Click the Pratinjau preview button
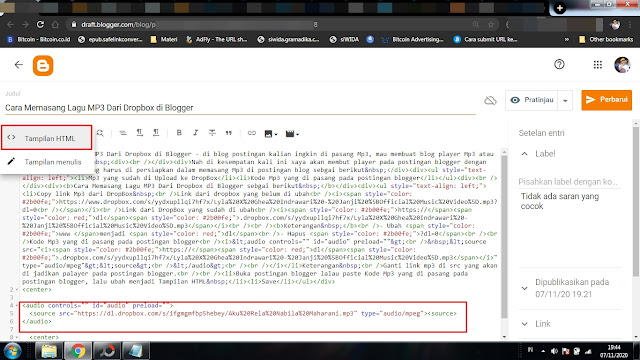Screen dimensions: 640x360 coord(531,100)
